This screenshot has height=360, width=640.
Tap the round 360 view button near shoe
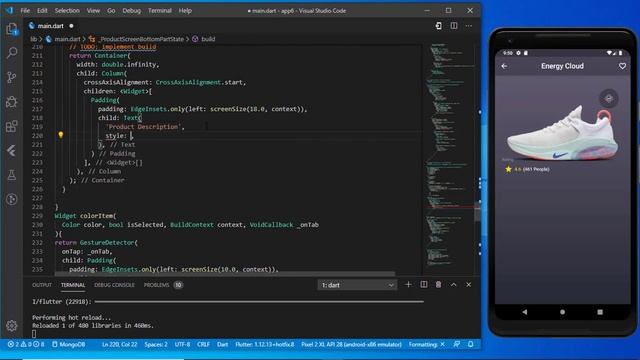tap(609, 98)
